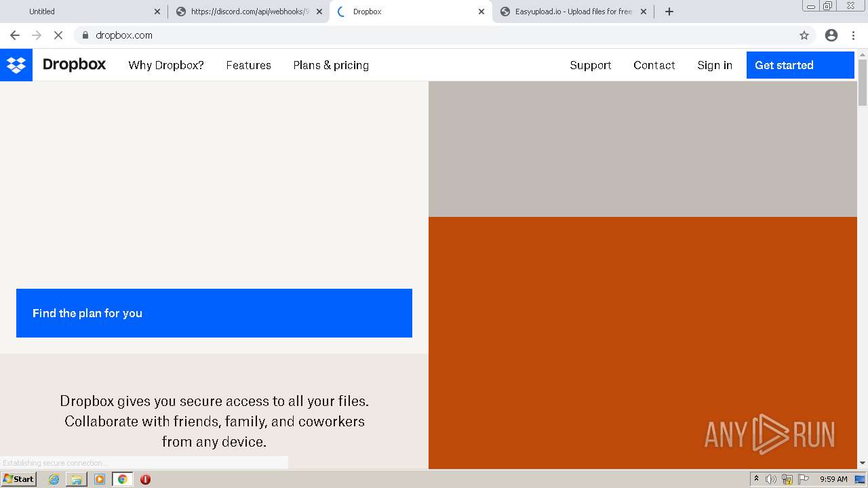Image resolution: width=868 pixels, height=488 pixels.
Task: Click the Get started button
Action: tap(800, 65)
